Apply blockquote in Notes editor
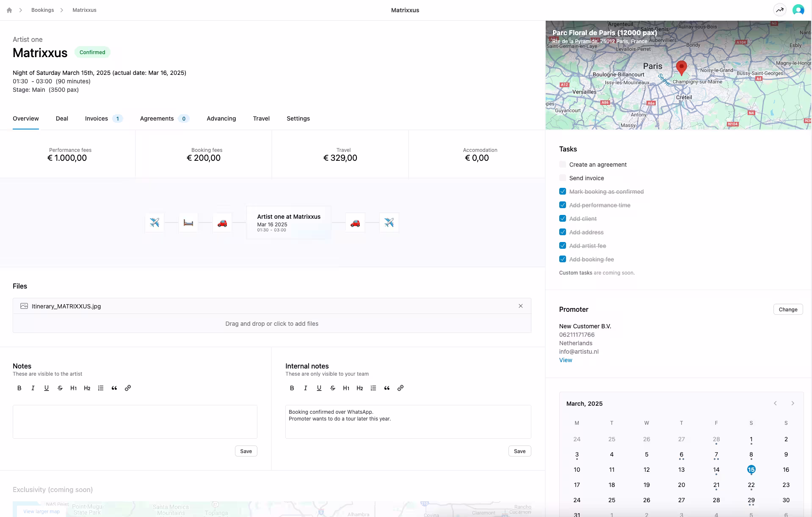Viewport: 812px width, 517px height. 114,388
